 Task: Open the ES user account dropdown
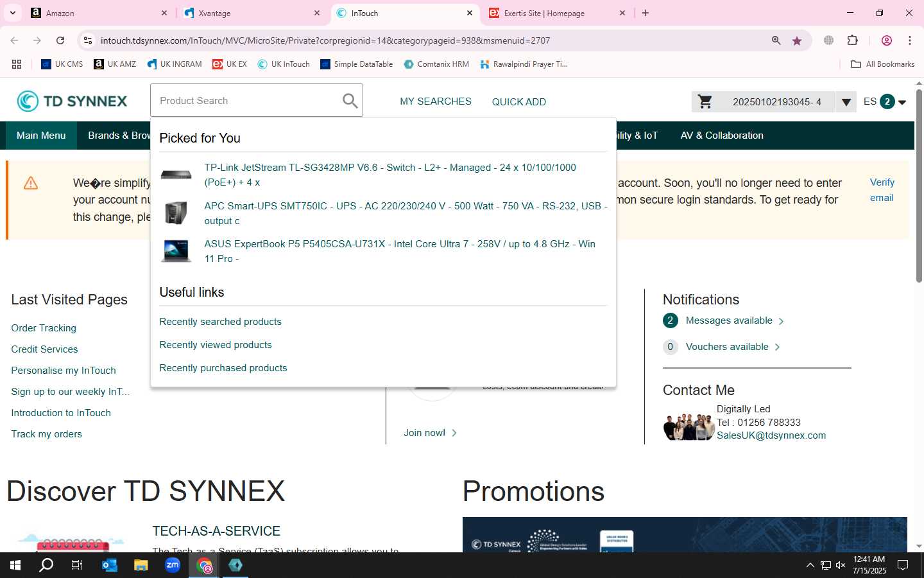[884, 101]
